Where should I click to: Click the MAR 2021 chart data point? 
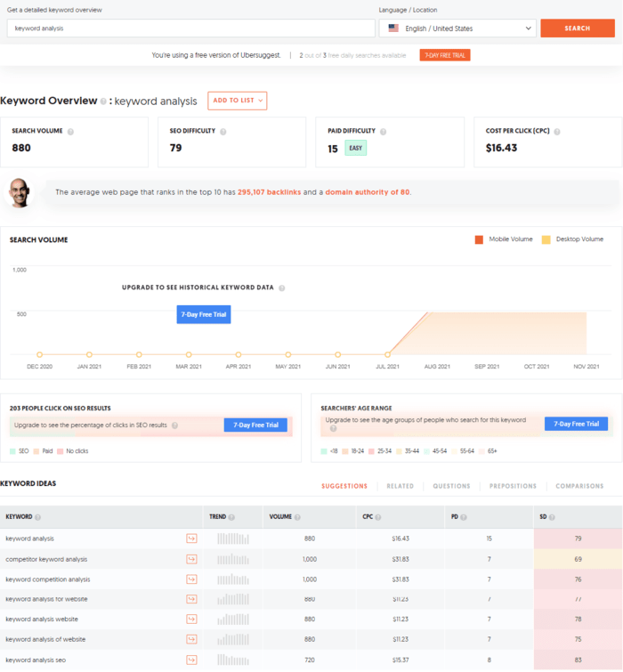pyautogui.click(x=189, y=355)
